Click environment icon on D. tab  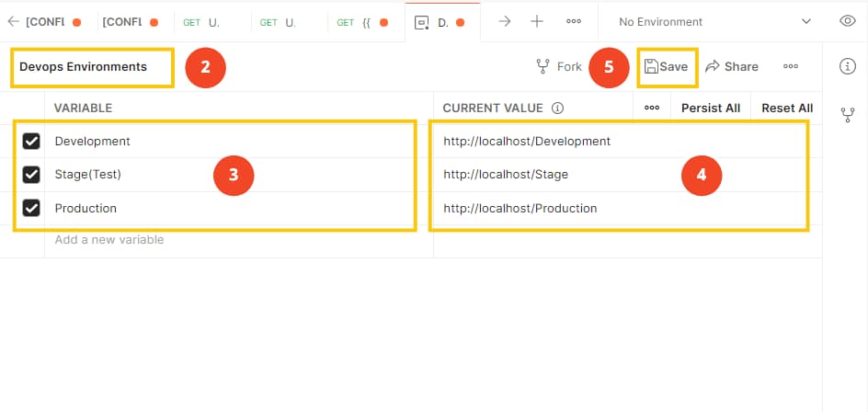pos(422,23)
